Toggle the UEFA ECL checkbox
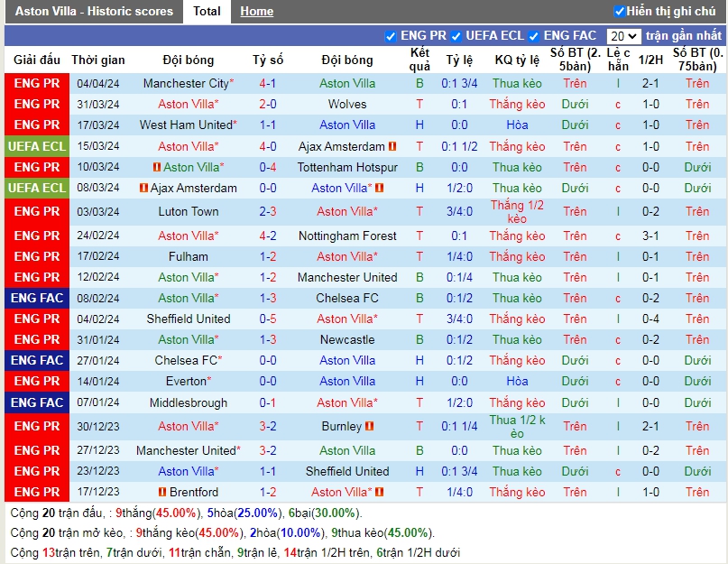 456,36
